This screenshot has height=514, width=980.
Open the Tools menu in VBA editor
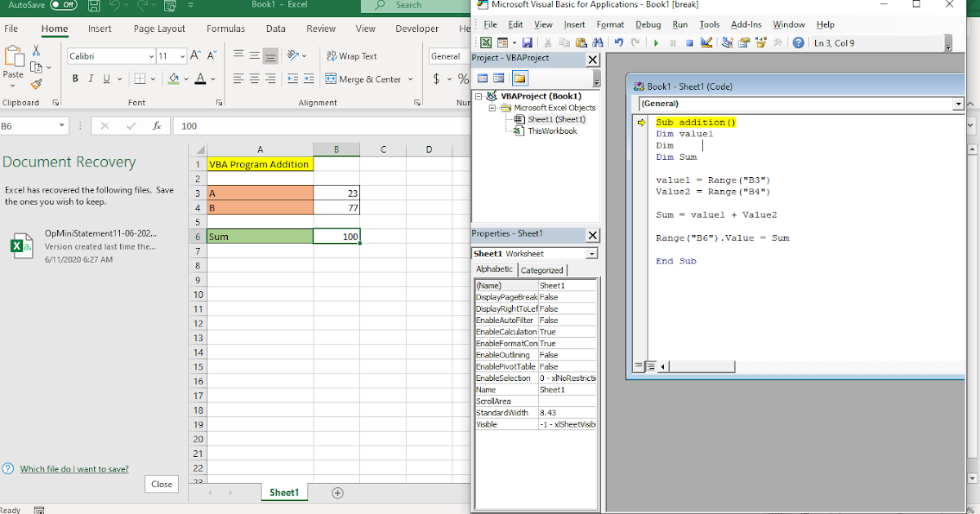click(710, 24)
